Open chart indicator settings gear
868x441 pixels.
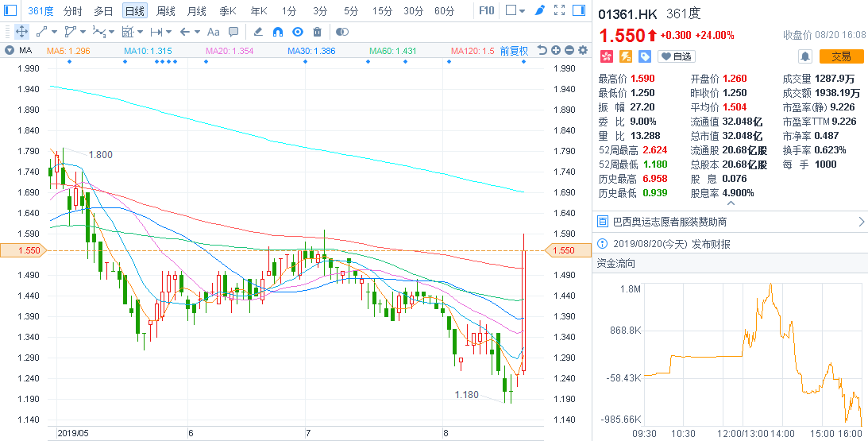[582, 50]
